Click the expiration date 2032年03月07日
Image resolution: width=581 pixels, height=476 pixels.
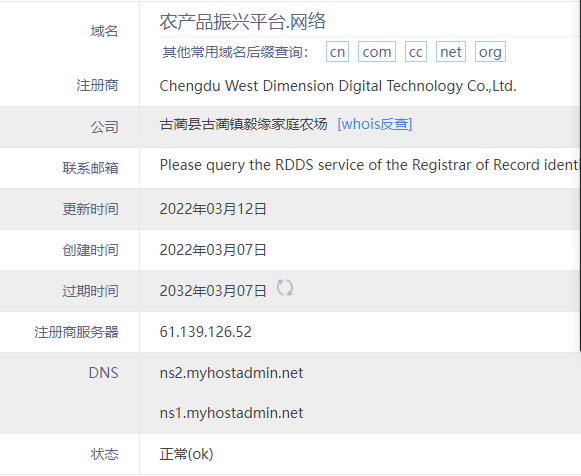(213, 291)
